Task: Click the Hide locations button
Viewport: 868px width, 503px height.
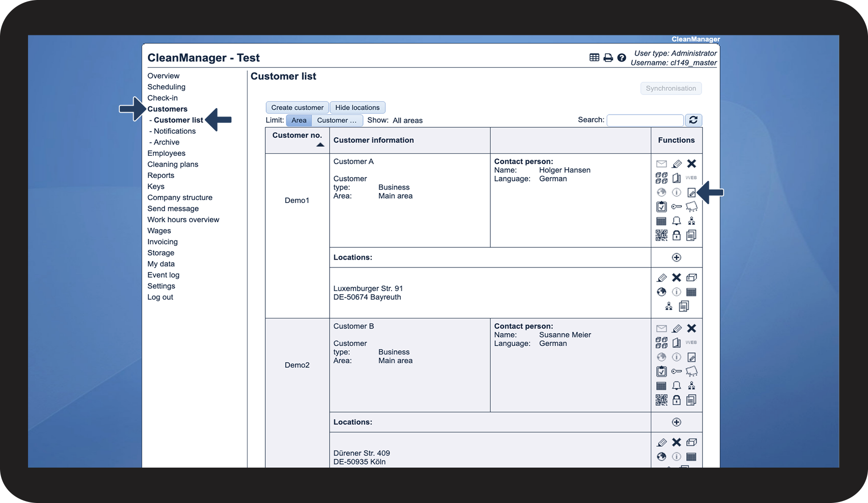Action: click(x=358, y=108)
